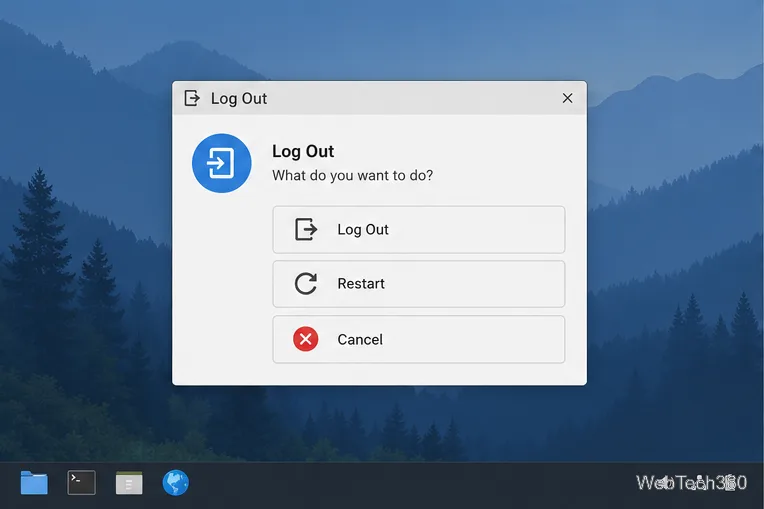Image resolution: width=764 pixels, height=509 pixels.
Task: Click the 'Log Out' window title text
Action: tap(239, 99)
